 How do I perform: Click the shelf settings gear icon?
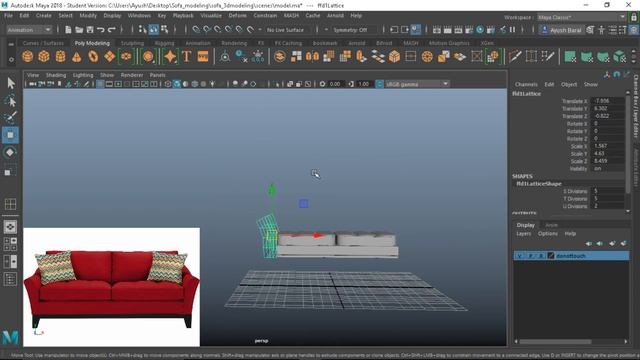11,60
